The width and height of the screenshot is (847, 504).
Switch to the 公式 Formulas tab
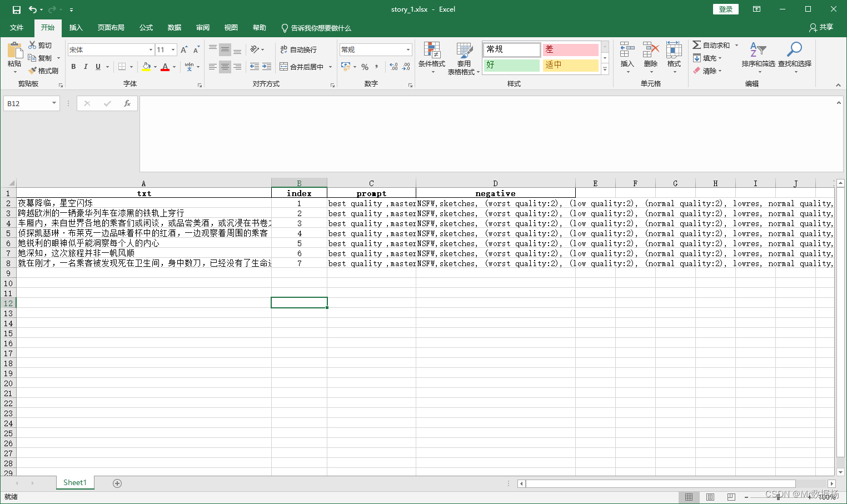click(146, 27)
